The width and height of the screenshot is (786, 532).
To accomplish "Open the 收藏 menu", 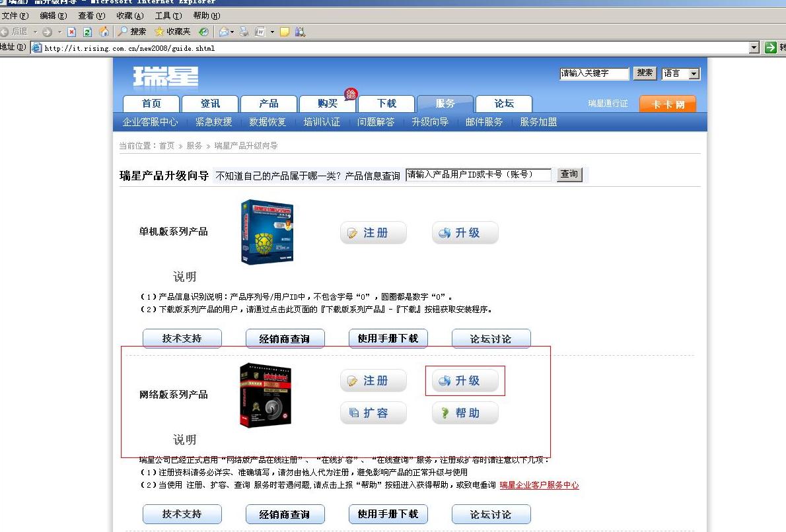I will point(130,16).
